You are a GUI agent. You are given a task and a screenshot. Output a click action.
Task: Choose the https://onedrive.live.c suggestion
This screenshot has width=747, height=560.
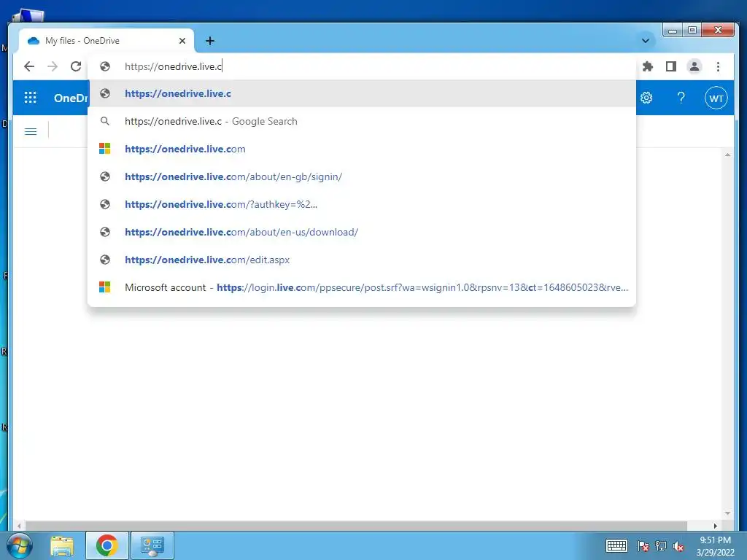click(363, 94)
